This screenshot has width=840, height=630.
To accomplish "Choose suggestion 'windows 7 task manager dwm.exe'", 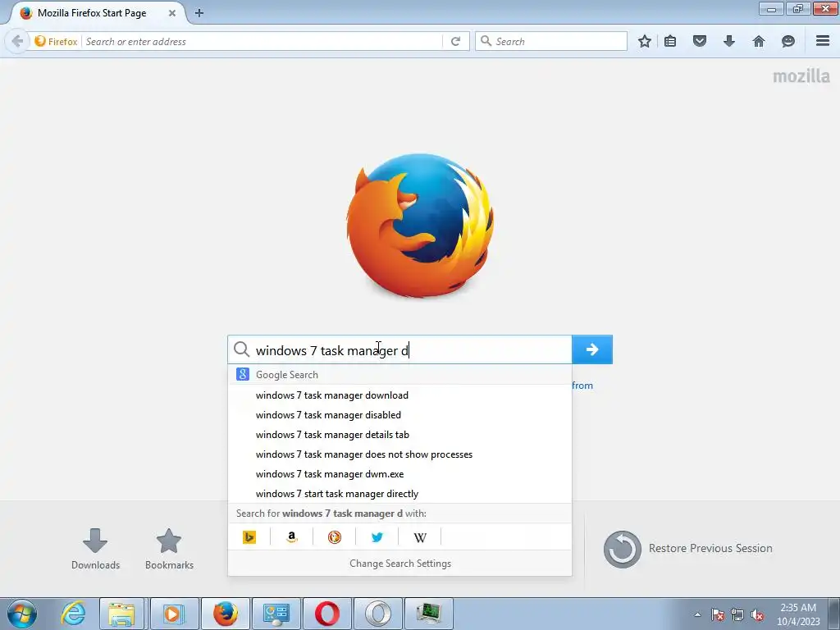I will tap(399, 474).
